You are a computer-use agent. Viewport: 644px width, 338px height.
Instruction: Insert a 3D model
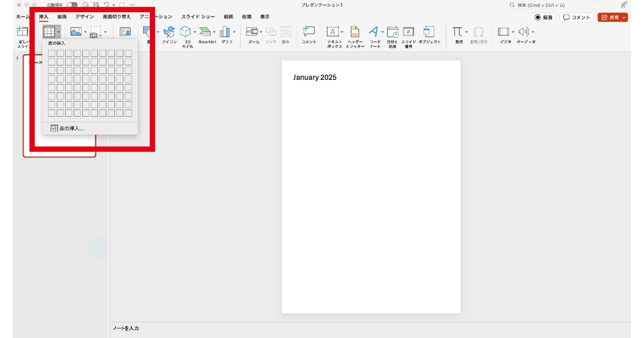[185, 32]
